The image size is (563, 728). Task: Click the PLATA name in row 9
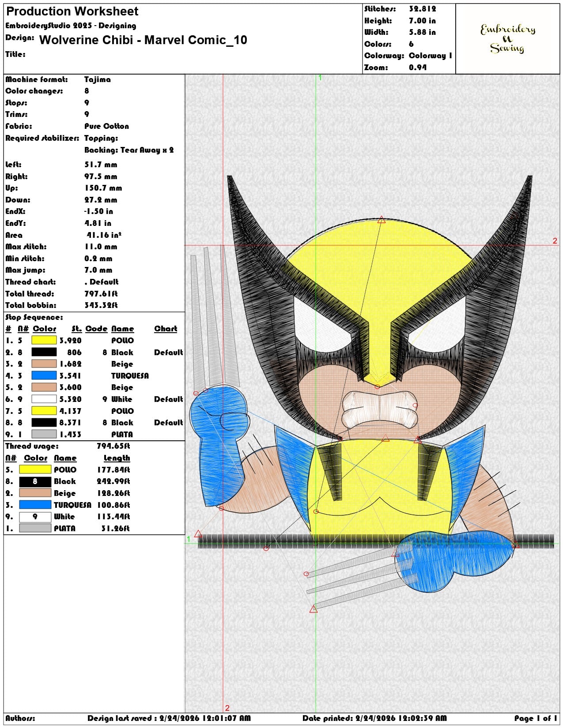pyautogui.click(x=122, y=434)
